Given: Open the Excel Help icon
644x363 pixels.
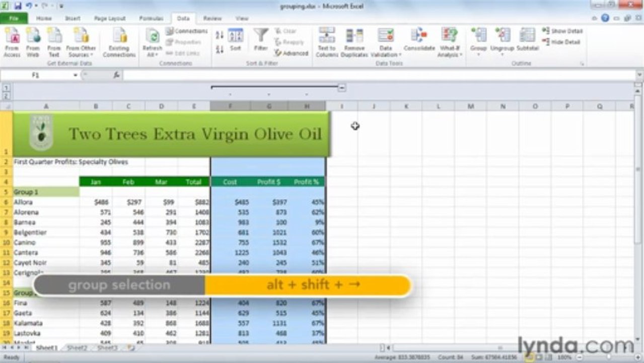Looking at the screenshot, I should (605, 18).
